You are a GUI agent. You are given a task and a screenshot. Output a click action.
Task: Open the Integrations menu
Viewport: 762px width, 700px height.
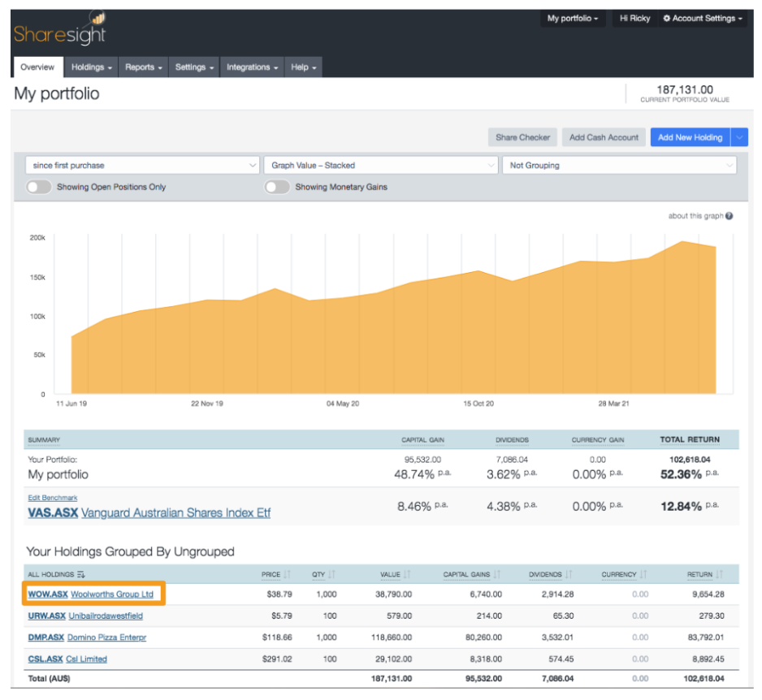[252, 67]
